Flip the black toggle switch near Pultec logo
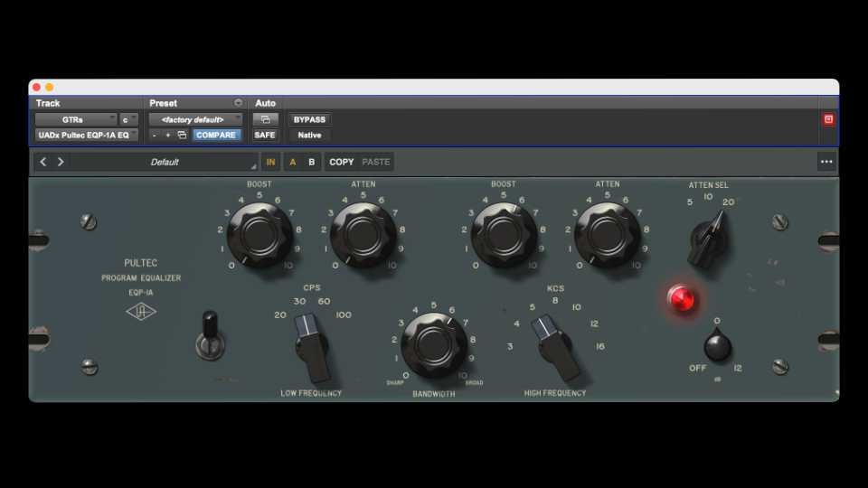The width and height of the screenshot is (868, 488). coord(210,335)
